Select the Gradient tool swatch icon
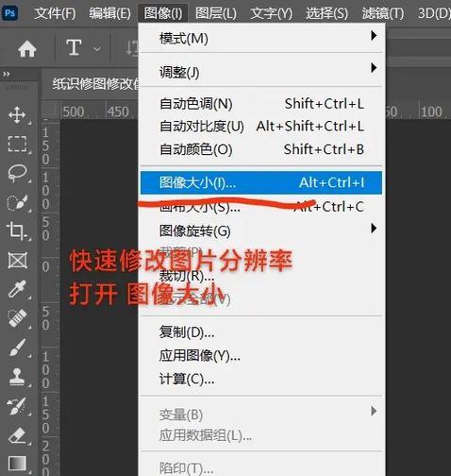 pos(17,464)
